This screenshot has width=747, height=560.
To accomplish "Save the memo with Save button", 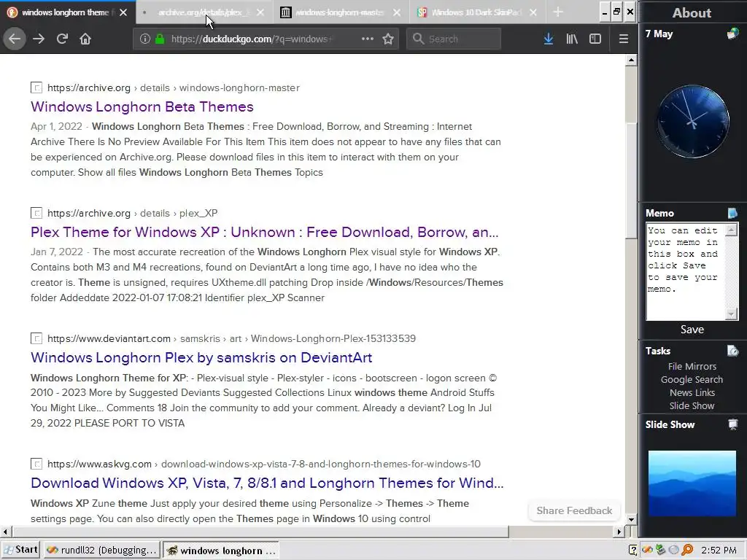I will [692, 330].
